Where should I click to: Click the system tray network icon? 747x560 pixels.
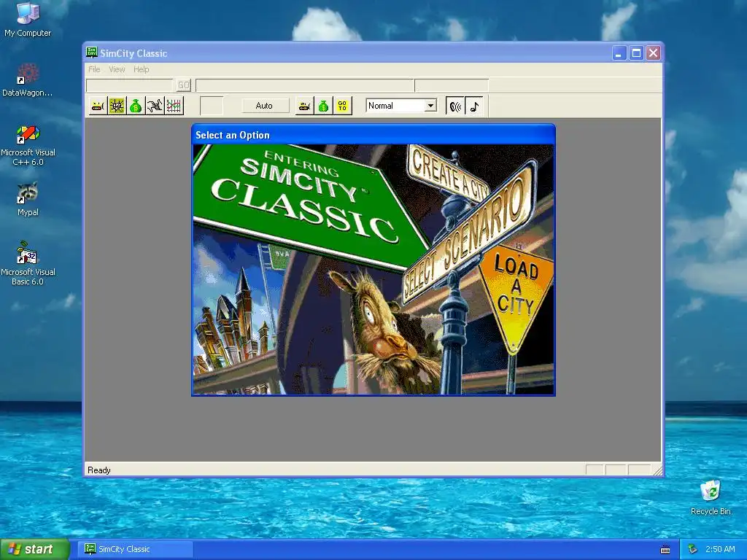[x=692, y=549]
